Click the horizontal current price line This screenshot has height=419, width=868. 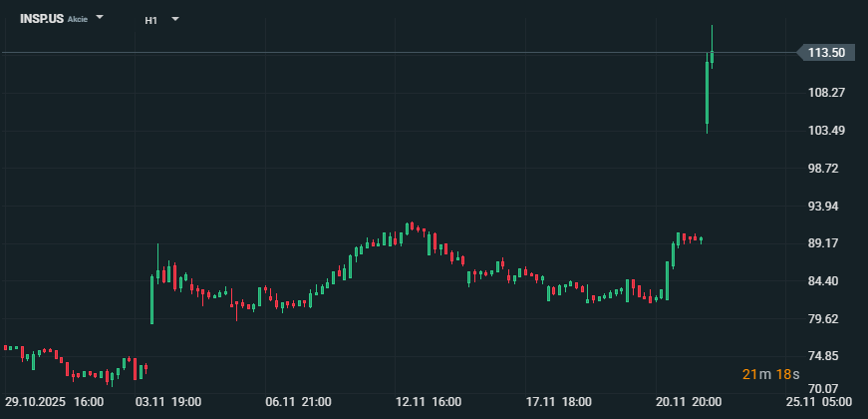coord(399,52)
